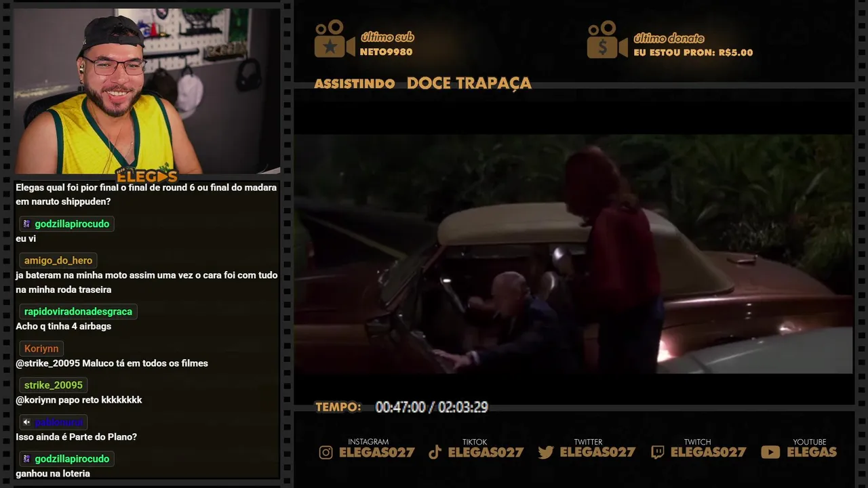
Task: Click the 'YOUTUBE' label above the handle
Action: pyautogui.click(x=810, y=442)
